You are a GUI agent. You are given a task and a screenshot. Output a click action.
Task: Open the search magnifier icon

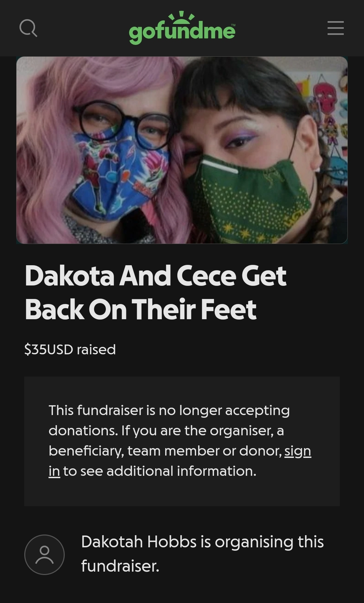point(28,28)
